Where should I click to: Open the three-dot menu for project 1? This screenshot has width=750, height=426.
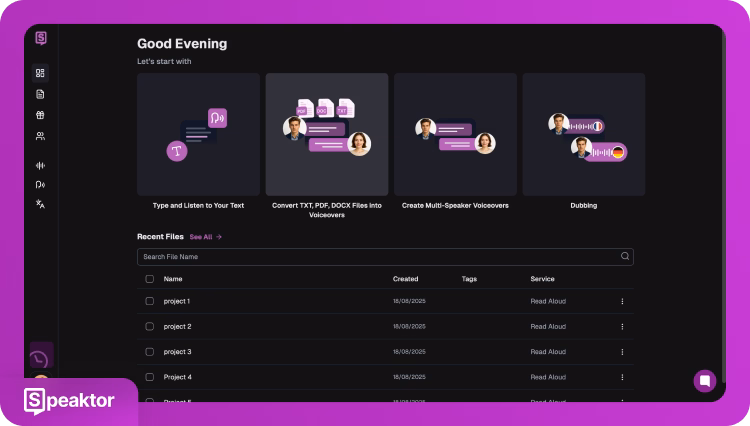point(622,301)
